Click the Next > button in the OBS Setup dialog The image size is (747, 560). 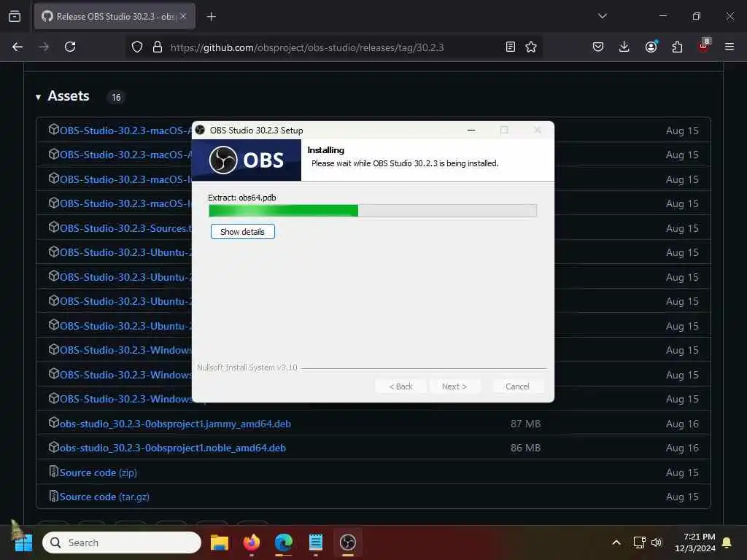(x=454, y=386)
